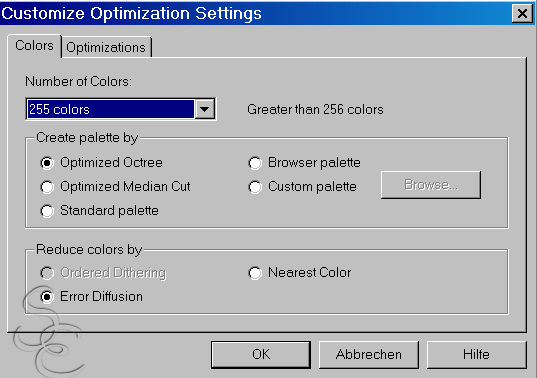Open help via the Hilfe button
Screen dimensions: 537x378
(476, 354)
